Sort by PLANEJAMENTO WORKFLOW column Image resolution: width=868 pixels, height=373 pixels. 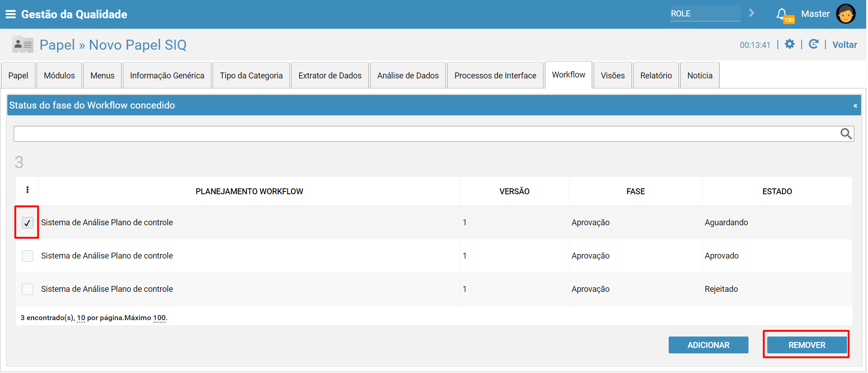click(249, 192)
